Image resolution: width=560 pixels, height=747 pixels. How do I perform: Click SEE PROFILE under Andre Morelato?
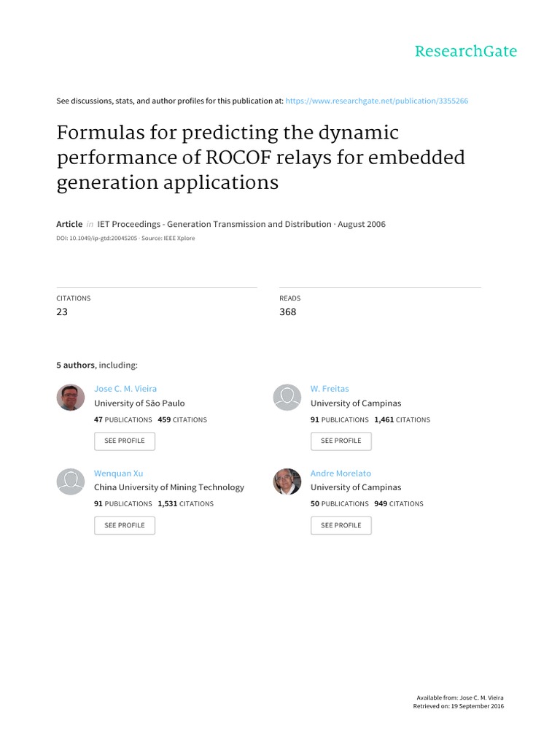[341, 525]
